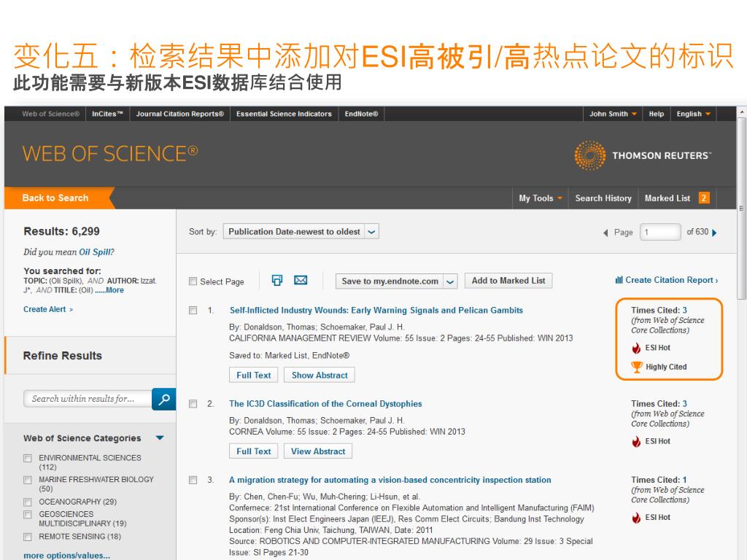Open EndNote top tab
This screenshot has height=560, width=747.
pos(361,114)
